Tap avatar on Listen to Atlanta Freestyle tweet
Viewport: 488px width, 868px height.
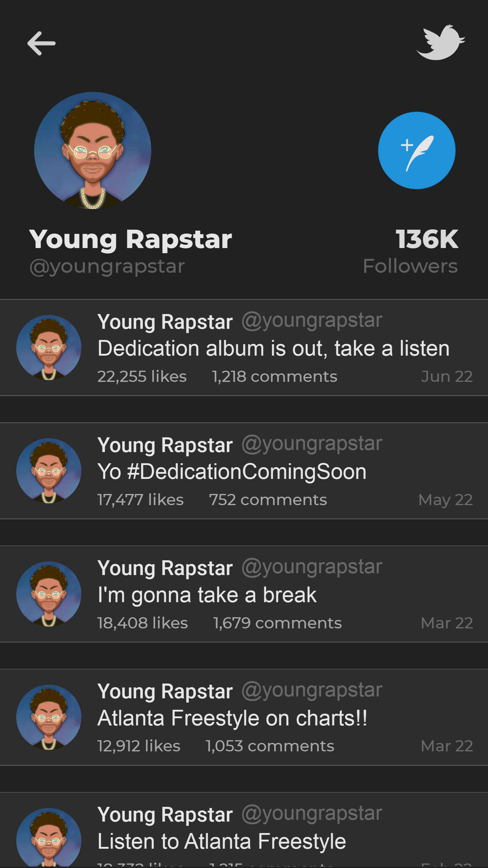click(x=49, y=837)
